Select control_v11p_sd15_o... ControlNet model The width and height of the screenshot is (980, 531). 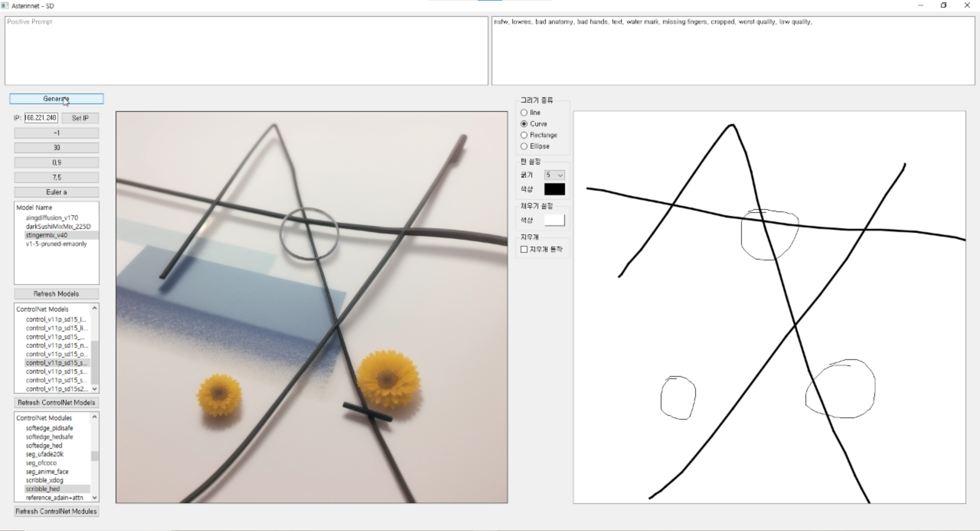[57, 354]
